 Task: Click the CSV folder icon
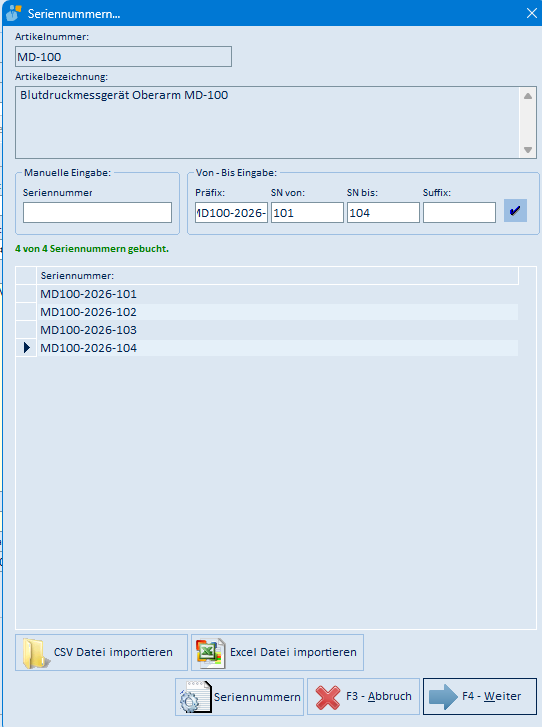point(36,653)
